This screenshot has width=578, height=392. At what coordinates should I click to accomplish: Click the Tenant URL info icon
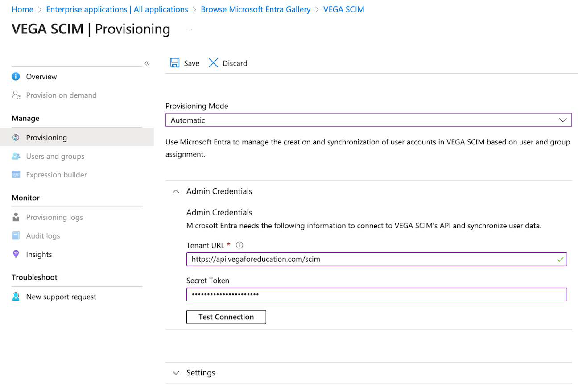[x=239, y=245]
